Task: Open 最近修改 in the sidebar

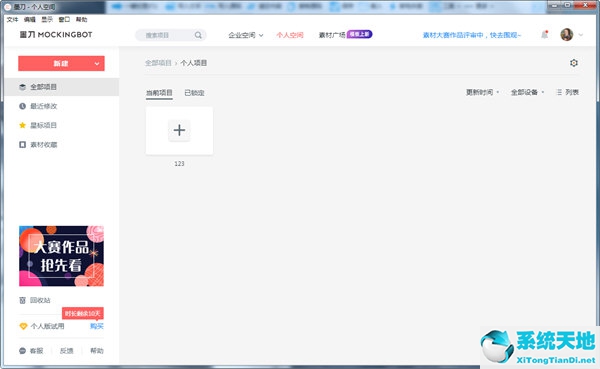Action: [x=44, y=106]
